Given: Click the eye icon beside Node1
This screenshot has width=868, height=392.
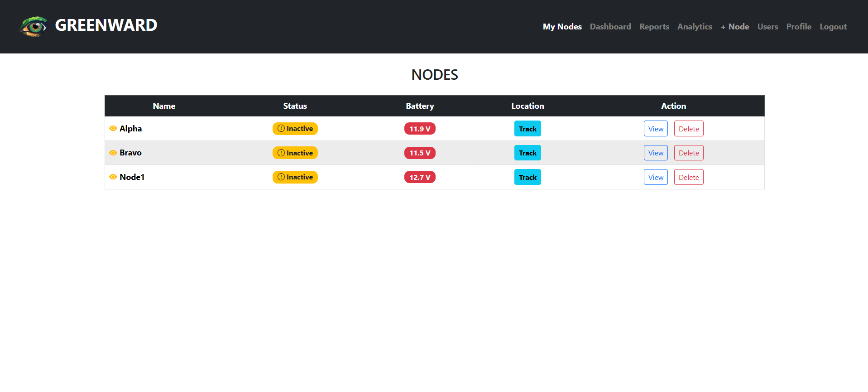Looking at the screenshot, I should 113,177.
